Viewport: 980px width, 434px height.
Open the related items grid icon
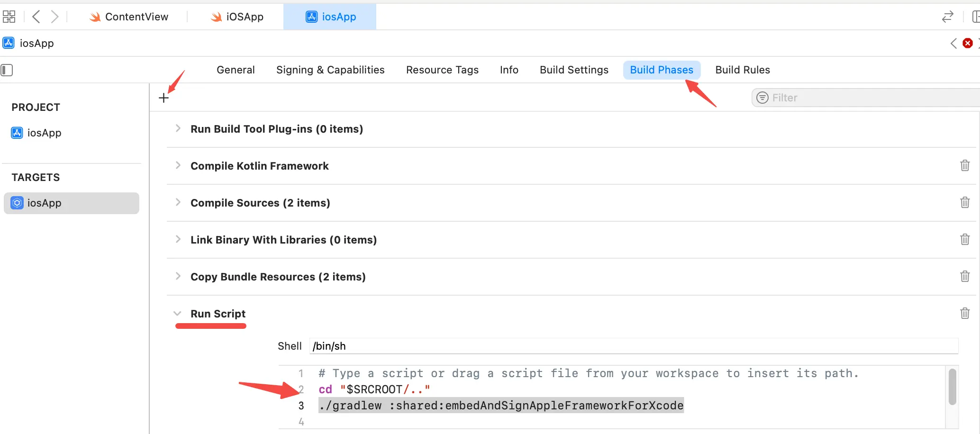click(x=9, y=17)
